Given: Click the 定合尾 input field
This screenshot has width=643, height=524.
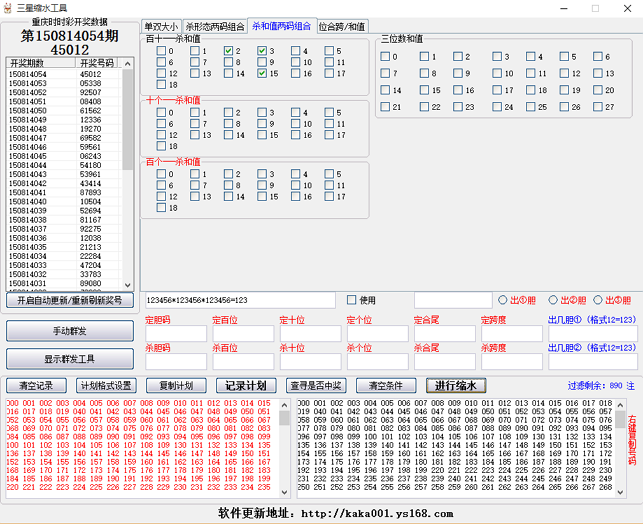Looking at the screenshot, I should [x=445, y=334].
